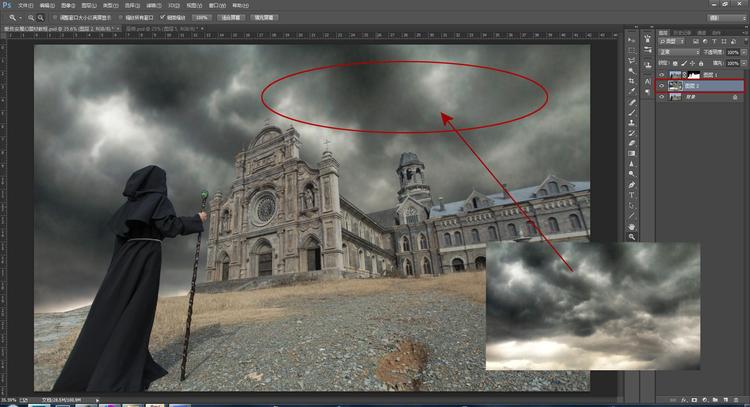750x407 pixels.
Task: Enable resize windows to fit checkbox
Action: click(x=55, y=18)
